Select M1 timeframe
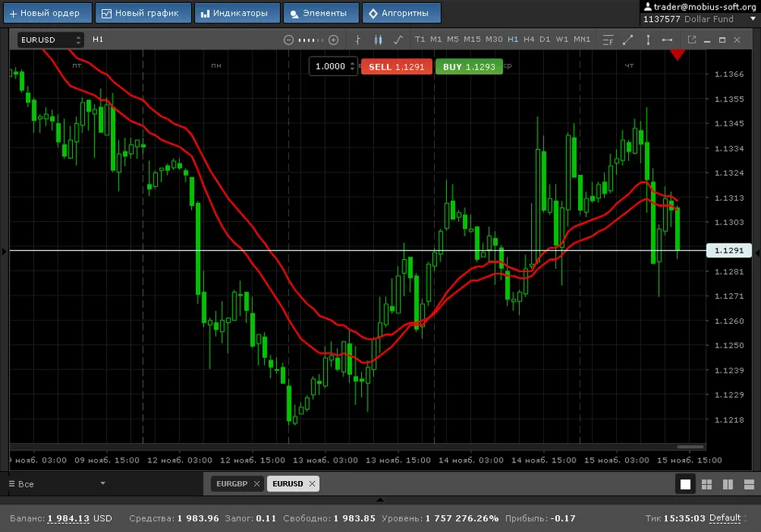 [x=436, y=40]
